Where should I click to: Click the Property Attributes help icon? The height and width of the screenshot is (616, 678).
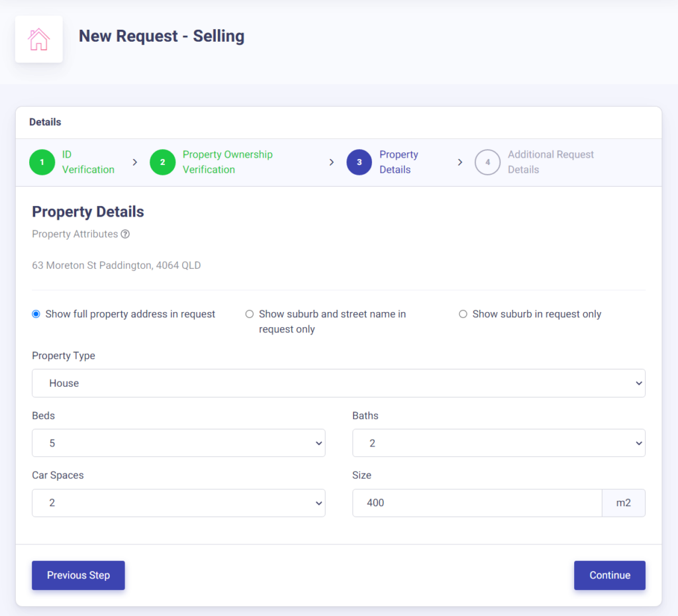125,234
